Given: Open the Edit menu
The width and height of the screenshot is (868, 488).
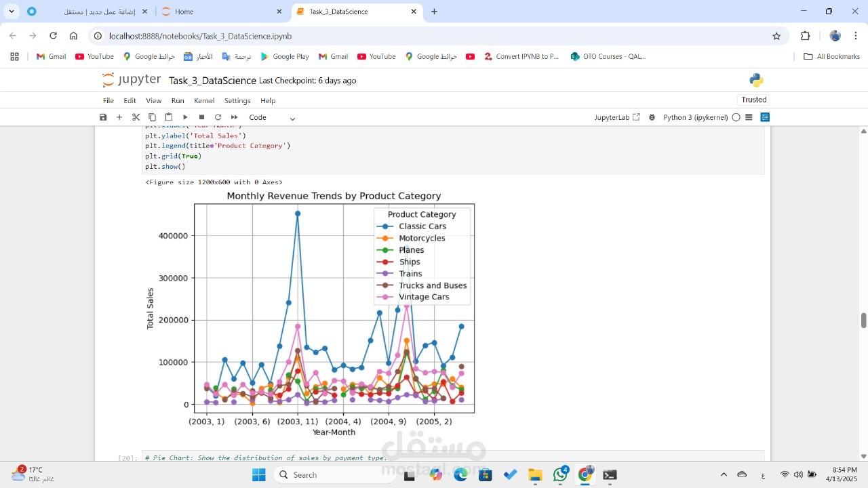Looking at the screenshot, I should coord(130,100).
